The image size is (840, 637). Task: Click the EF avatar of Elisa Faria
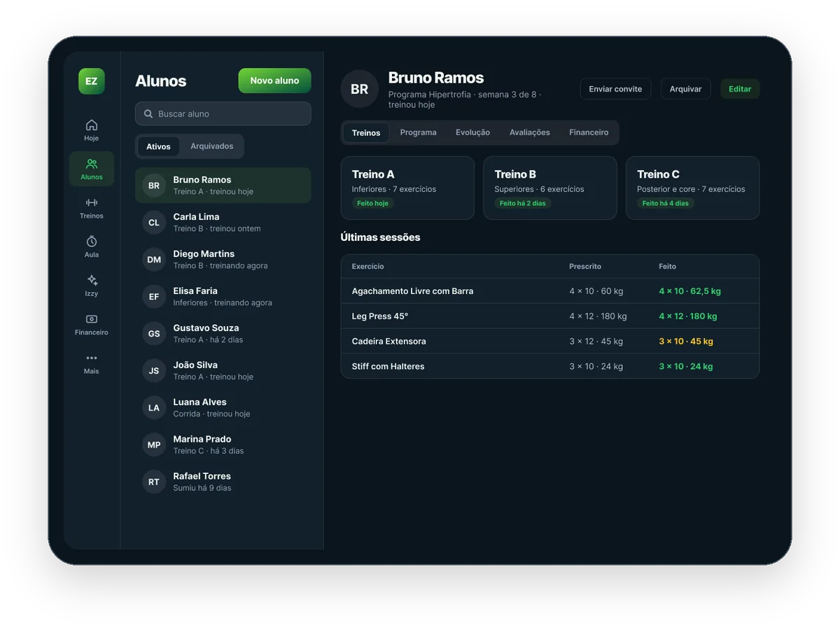pos(154,297)
